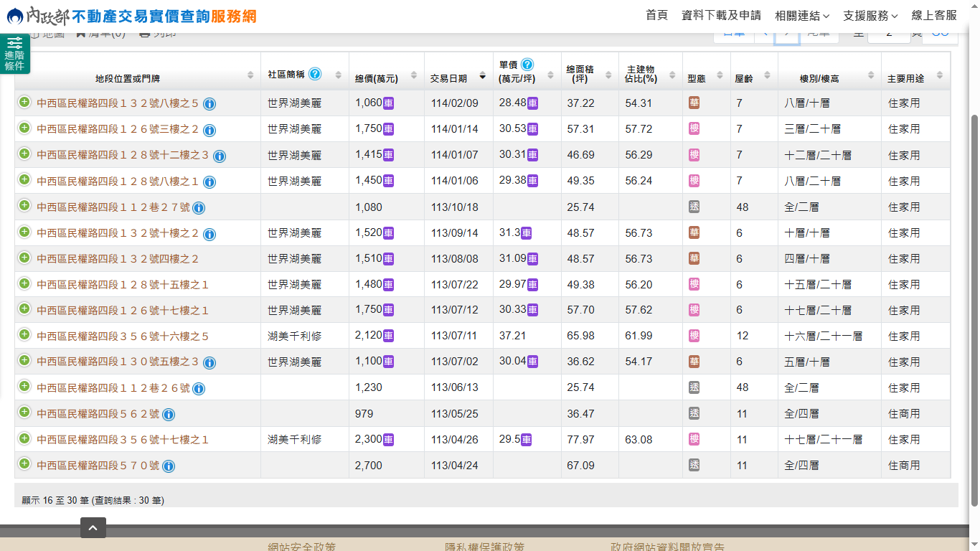Open info icon for 民權路四段570號

tap(169, 466)
